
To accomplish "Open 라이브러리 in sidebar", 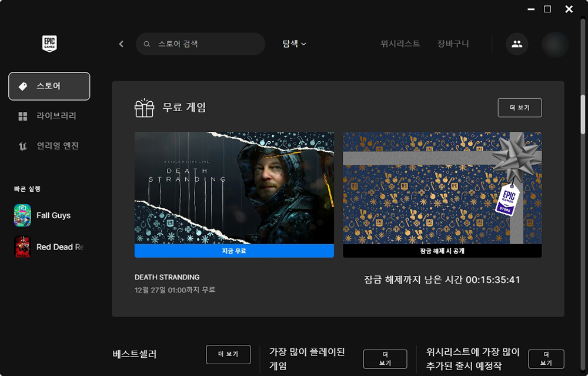I will pyautogui.click(x=49, y=116).
